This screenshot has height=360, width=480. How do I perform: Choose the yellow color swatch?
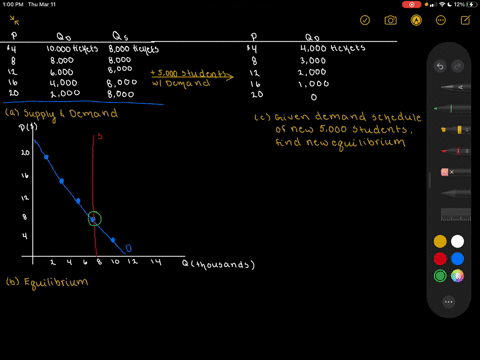tap(440, 241)
